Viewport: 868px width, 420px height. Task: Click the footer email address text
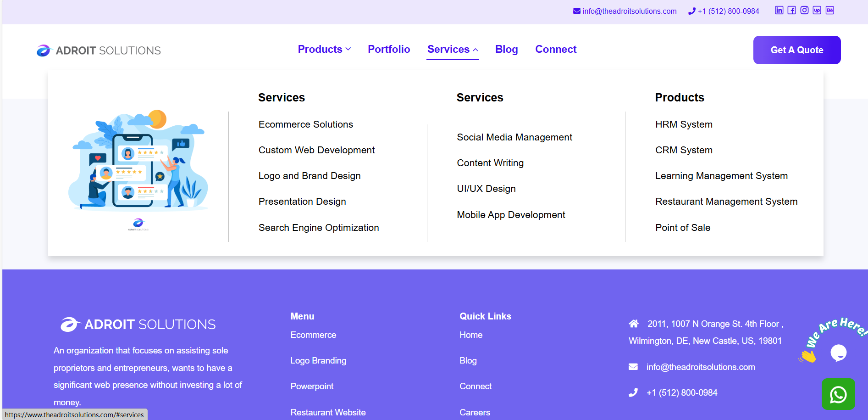click(701, 367)
